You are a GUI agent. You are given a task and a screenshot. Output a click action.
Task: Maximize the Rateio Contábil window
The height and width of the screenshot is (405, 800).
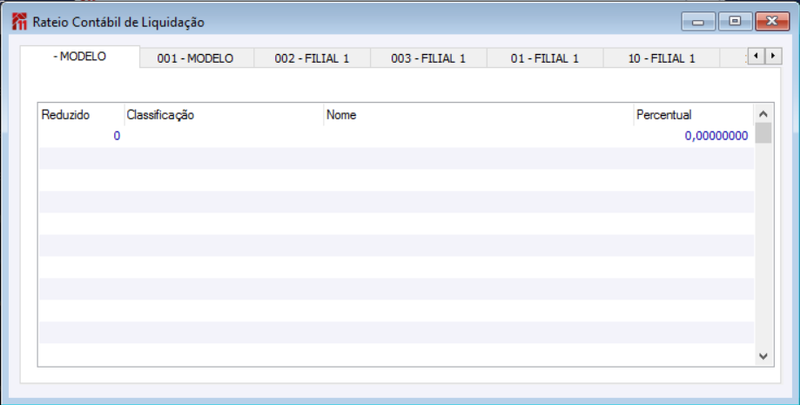click(735, 21)
